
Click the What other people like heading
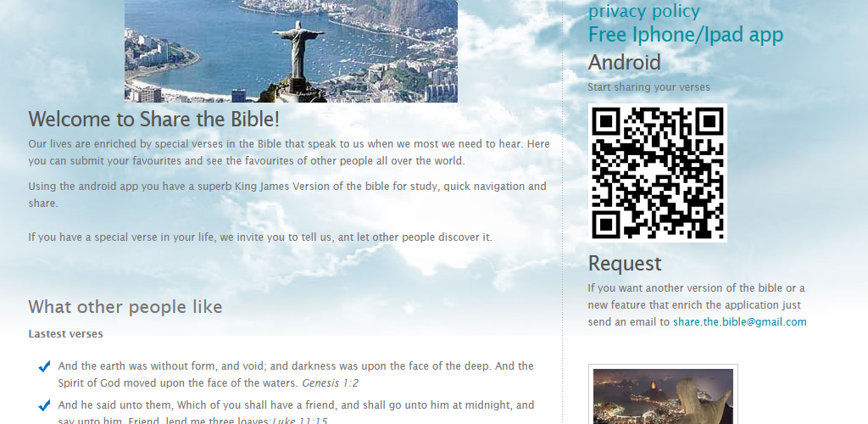pos(125,307)
